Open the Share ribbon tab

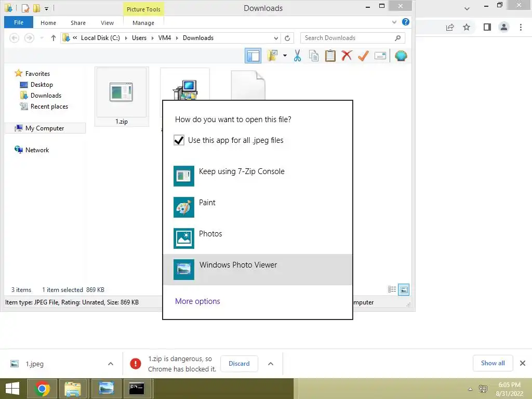tap(78, 23)
